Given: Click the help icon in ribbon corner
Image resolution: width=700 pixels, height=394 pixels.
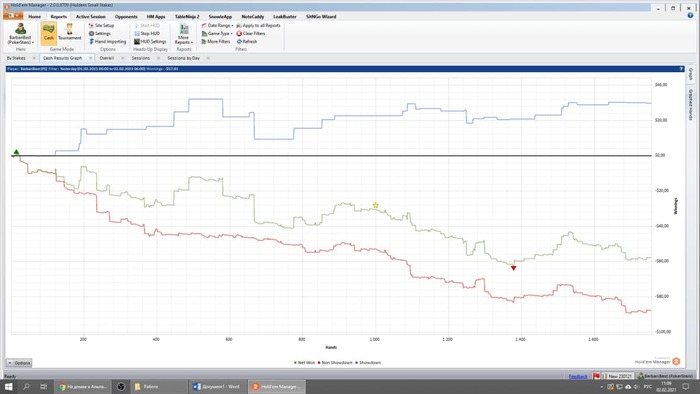Looking at the screenshot, I should (690, 16).
